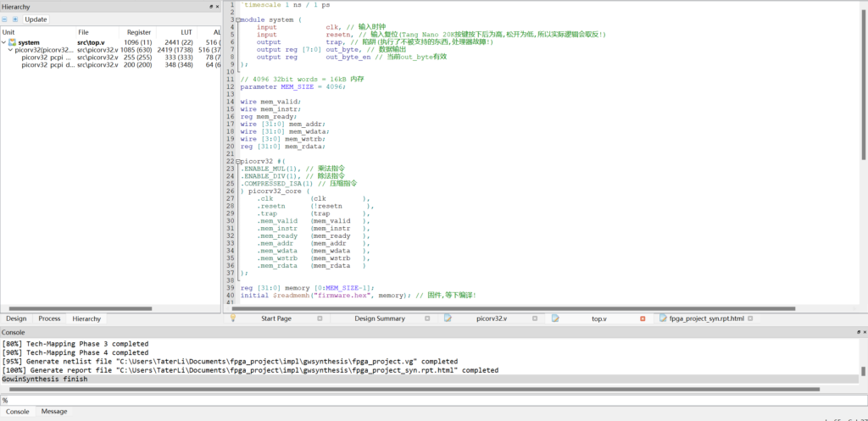Collapse the picorv32 child unit in the hierarchy

pyautogui.click(x=10, y=50)
